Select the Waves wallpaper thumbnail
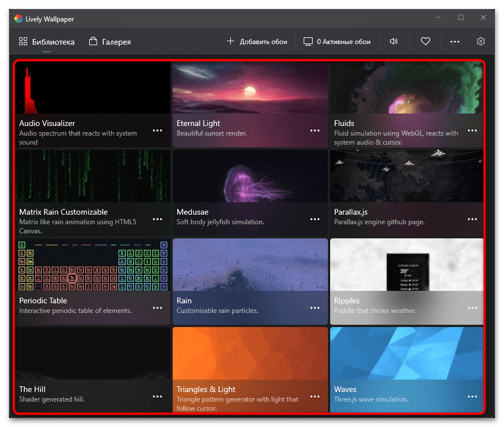 (x=406, y=354)
